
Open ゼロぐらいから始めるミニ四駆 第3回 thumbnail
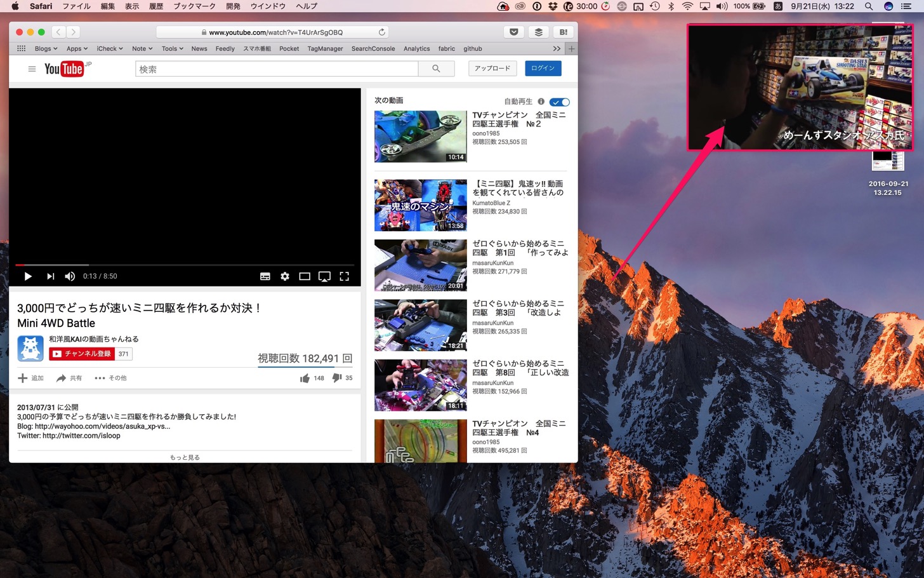(x=421, y=325)
